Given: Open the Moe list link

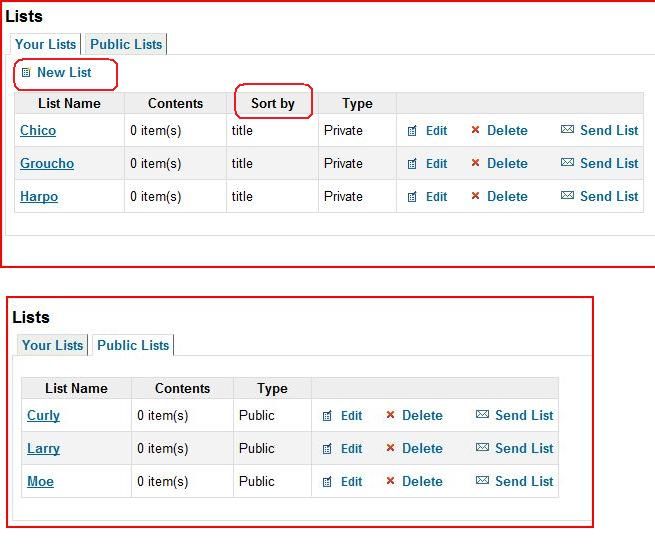Looking at the screenshot, I should 40,481.
